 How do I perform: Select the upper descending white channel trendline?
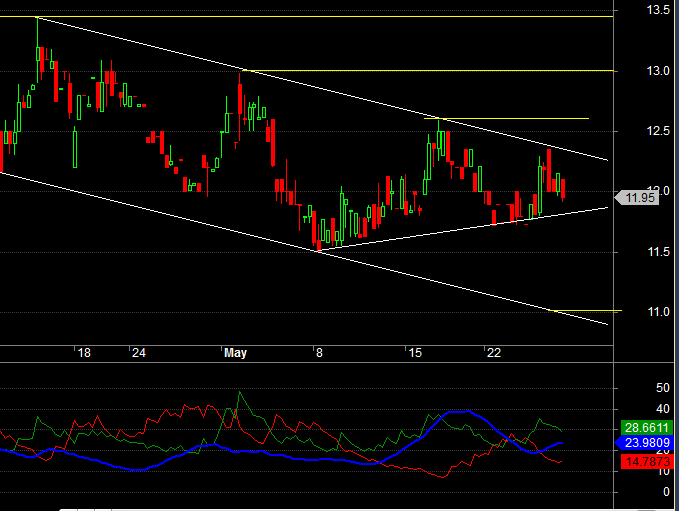coord(323,89)
